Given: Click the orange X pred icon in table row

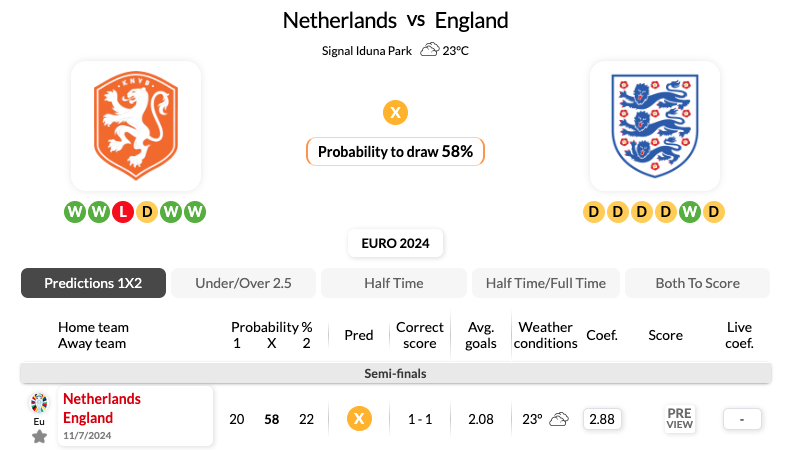Looking at the screenshot, I should pos(359,419).
